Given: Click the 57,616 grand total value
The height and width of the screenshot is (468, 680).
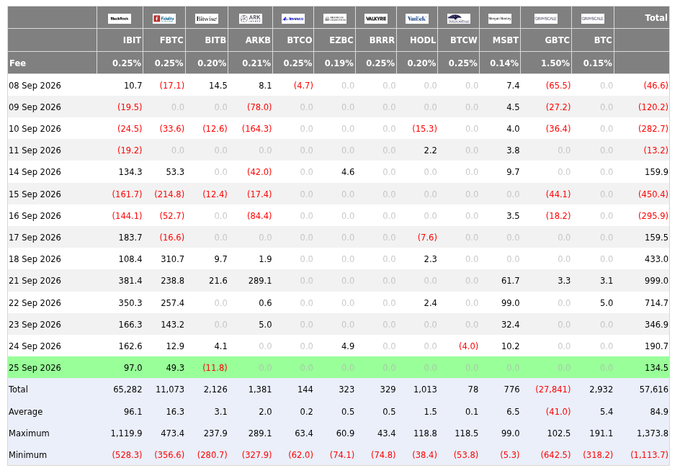Looking at the screenshot, I should pos(654,389).
